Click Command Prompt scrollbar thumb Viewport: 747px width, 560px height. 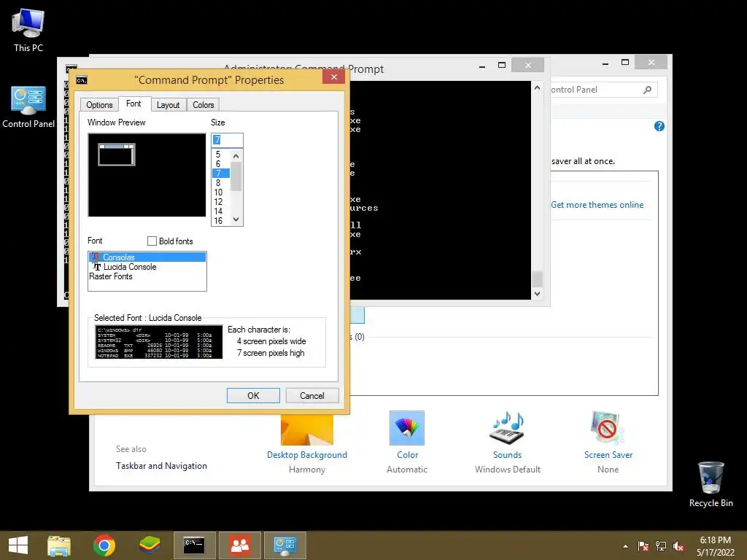pyautogui.click(x=537, y=279)
